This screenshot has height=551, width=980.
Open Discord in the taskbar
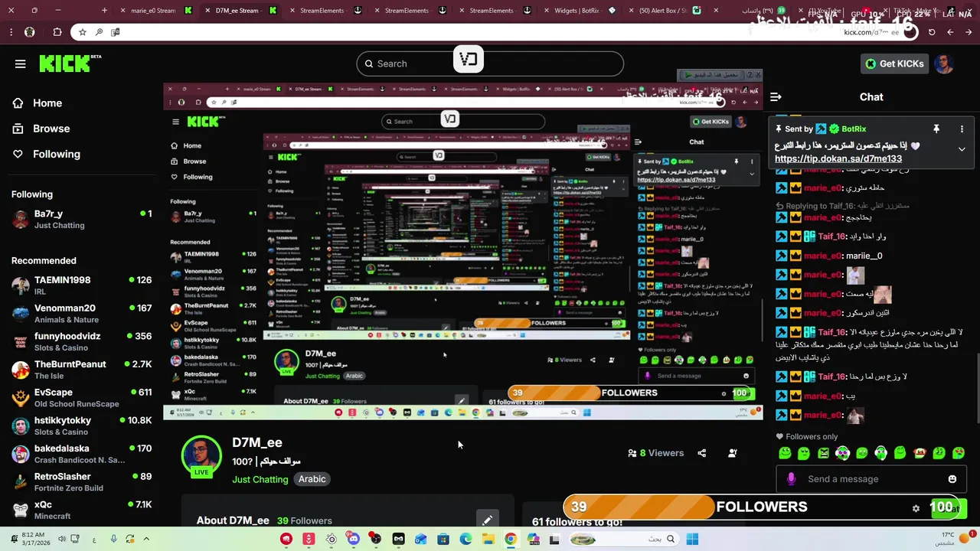(x=354, y=539)
